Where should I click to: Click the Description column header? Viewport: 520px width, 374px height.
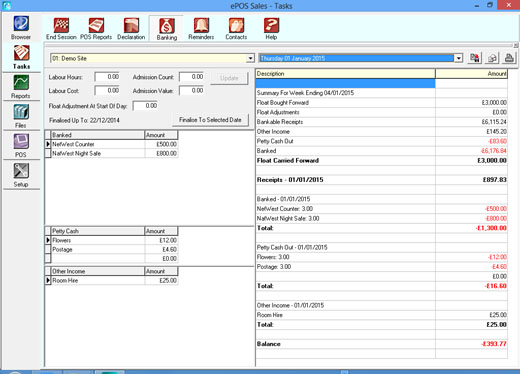345,74
